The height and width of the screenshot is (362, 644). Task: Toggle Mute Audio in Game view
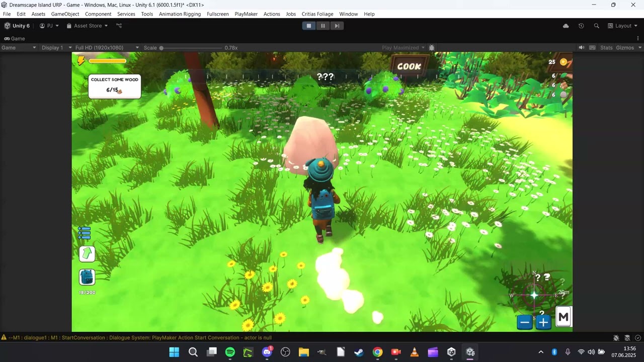coord(582,48)
